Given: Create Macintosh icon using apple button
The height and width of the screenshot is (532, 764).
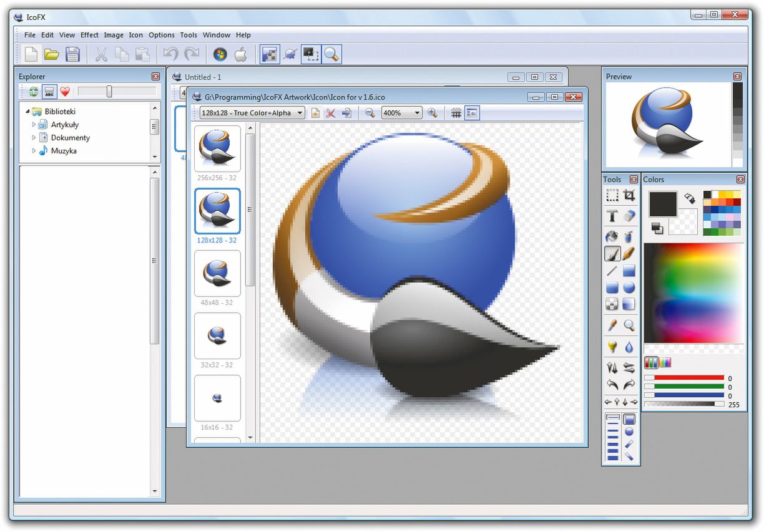Looking at the screenshot, I should pos(241,54).
